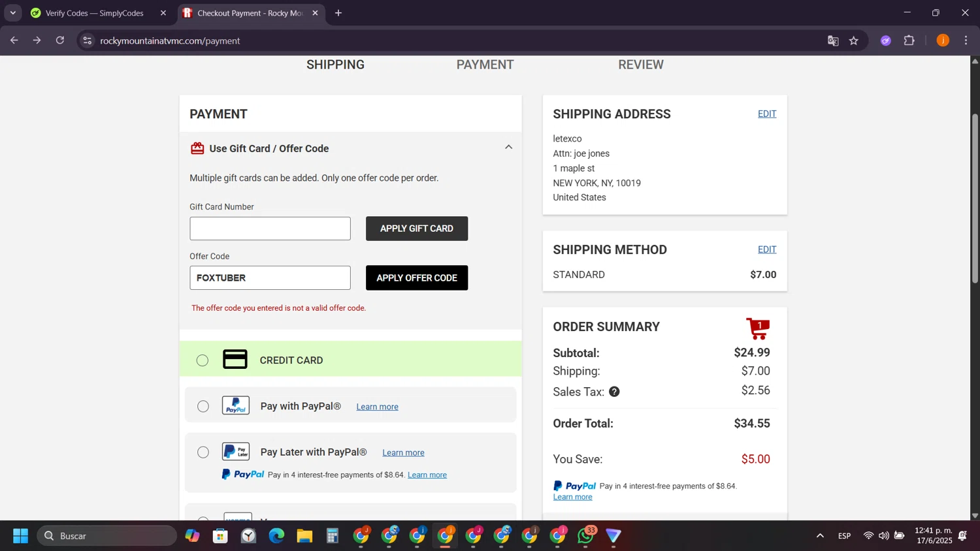Click the site information icon in address bar

pyautogui.click(x=87, y=40)
